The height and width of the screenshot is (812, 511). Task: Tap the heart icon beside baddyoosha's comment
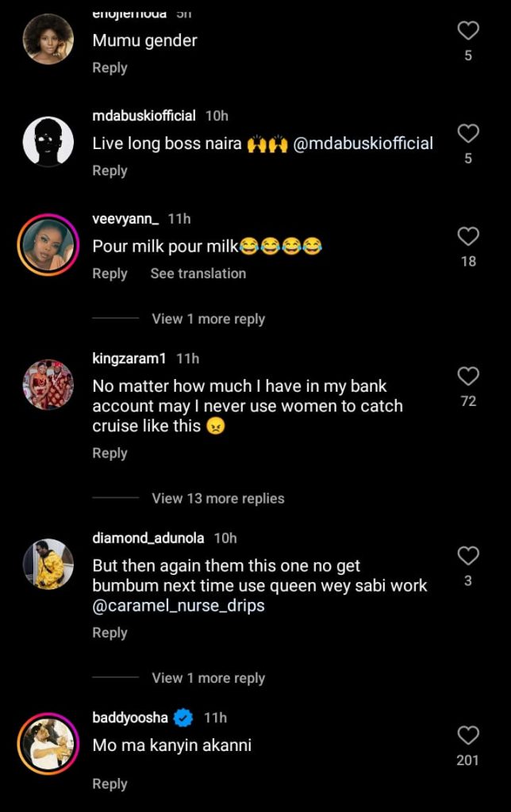coord(467,736)
